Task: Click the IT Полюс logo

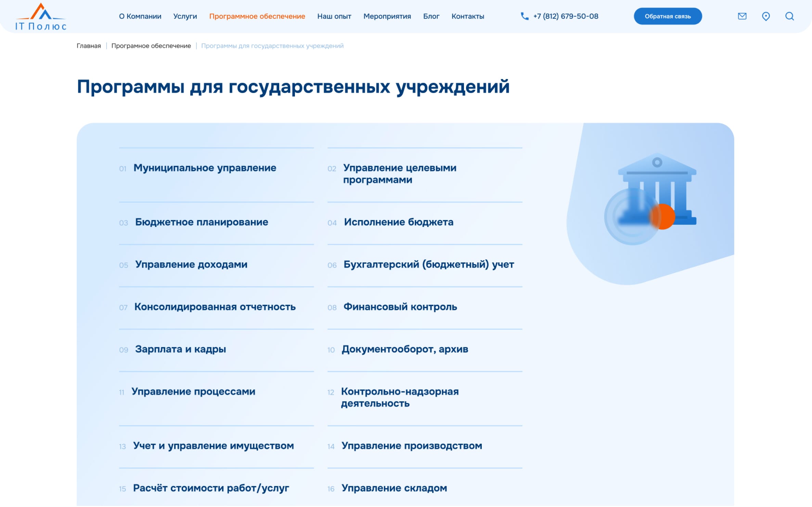Action: pyautogui.click(x=41, y=17)
